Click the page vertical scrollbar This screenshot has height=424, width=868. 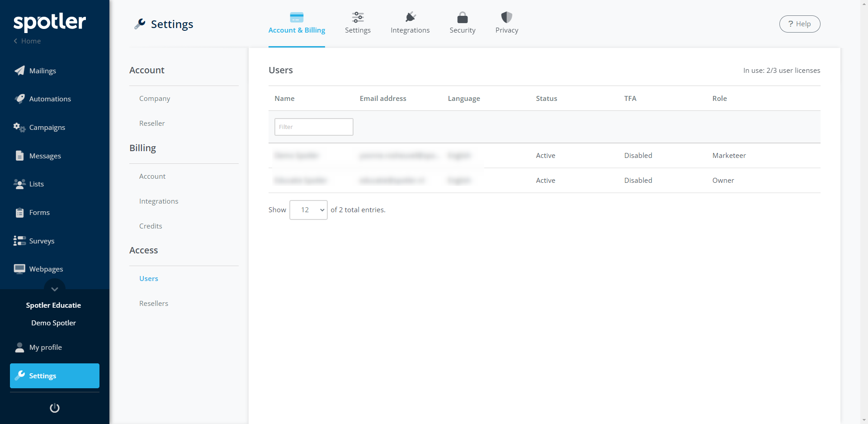coord(864,212)
